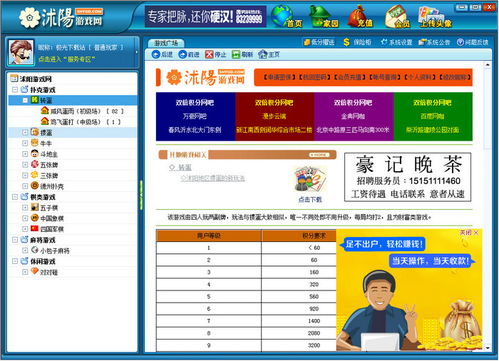
Task: Close the yellow advertisement with 关闭
Action: click(x=469, y=232)
